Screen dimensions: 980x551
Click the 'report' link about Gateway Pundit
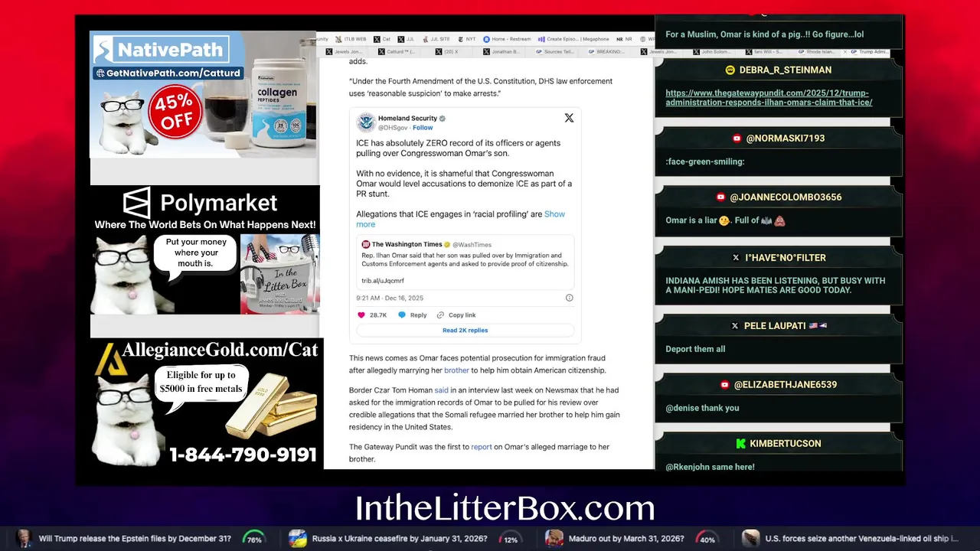pos(482,447)
